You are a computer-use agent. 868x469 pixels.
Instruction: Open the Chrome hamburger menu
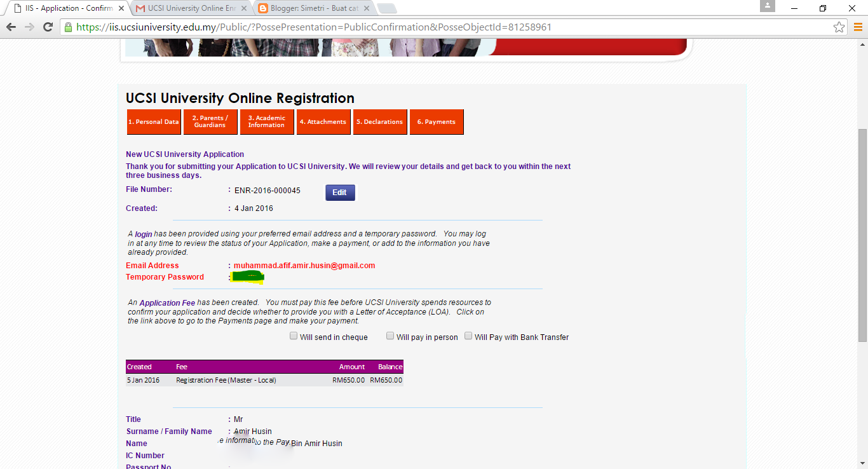tap(858, 27)
